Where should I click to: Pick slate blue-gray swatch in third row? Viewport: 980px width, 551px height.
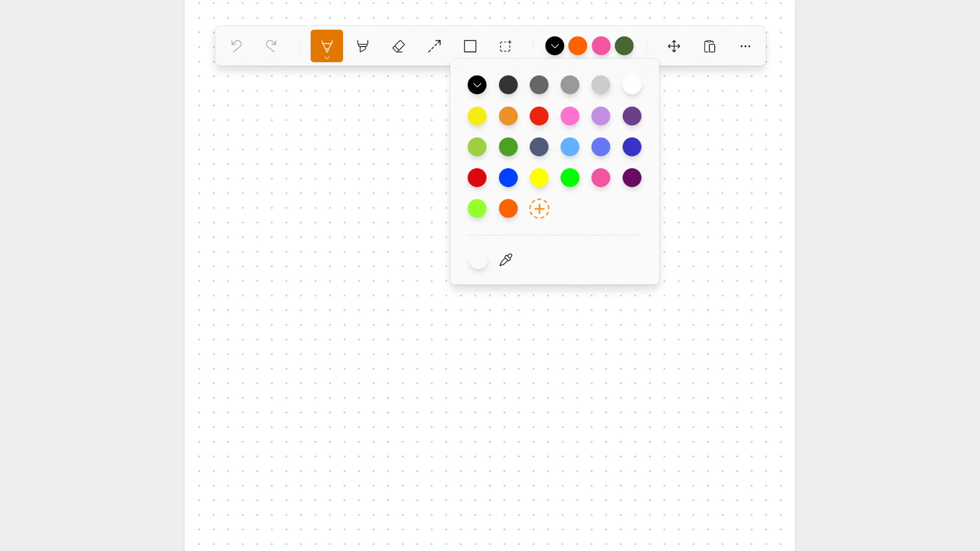click(539, 147)
